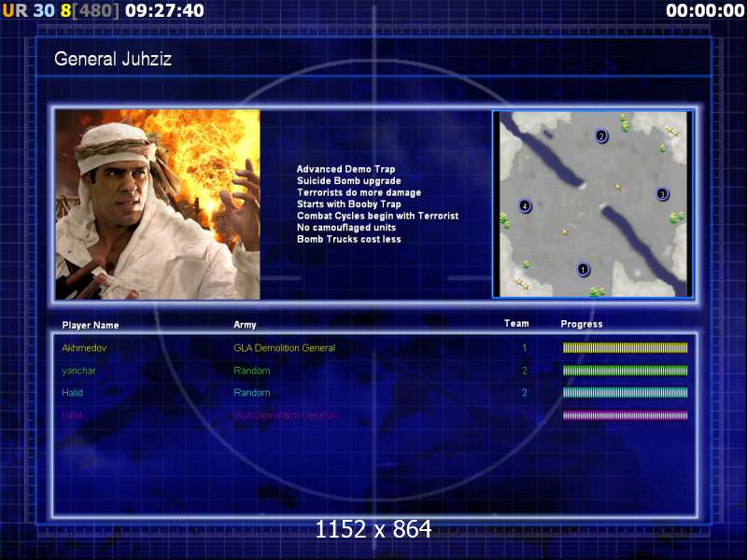Click the Terrorists do more damage line
Image resolution: width=747 pixels, height=560 pixels.
[x=359, y=192]
